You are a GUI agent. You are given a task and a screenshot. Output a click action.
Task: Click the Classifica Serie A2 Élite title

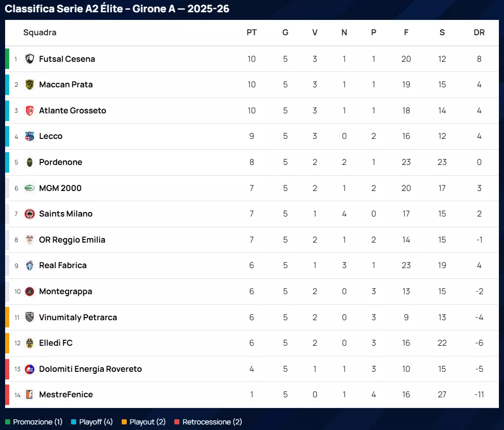117,9
